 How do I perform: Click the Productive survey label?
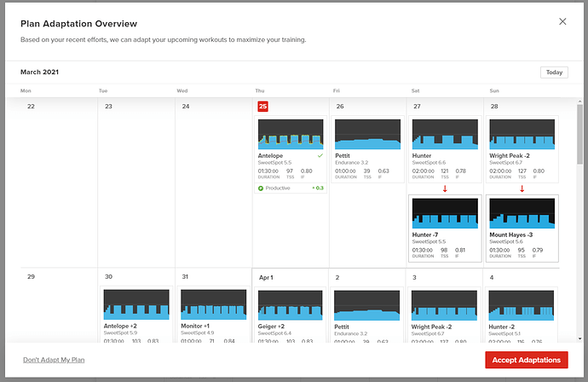pos(278,188)
